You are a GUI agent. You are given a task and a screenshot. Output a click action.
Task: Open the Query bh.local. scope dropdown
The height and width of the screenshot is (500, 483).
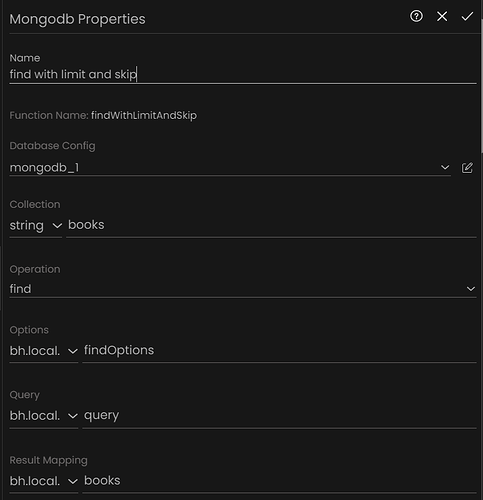(x=44, y=416)
